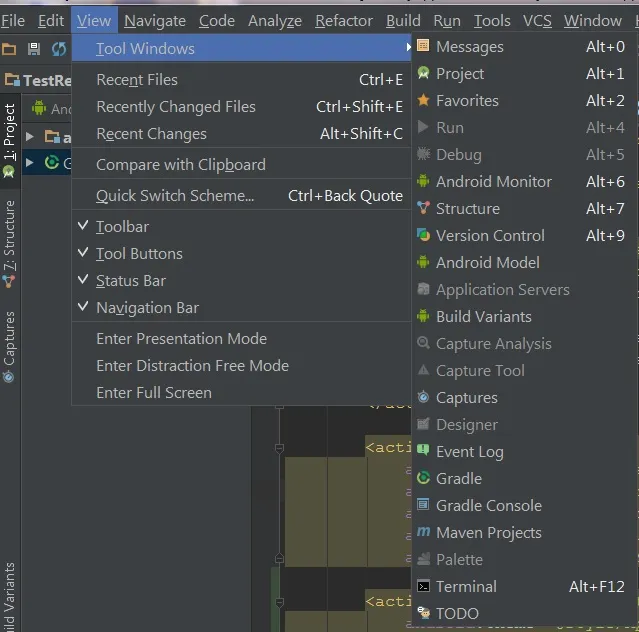The image size is (639, 632).
Task: Open the File menu
Action: click(x=13, y=20)
